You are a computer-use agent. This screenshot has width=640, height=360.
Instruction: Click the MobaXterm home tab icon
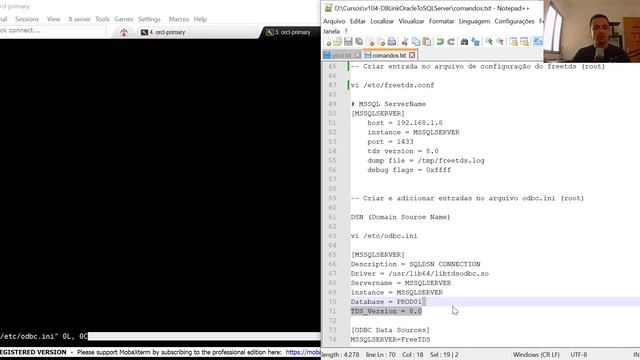tap(124, 32)
